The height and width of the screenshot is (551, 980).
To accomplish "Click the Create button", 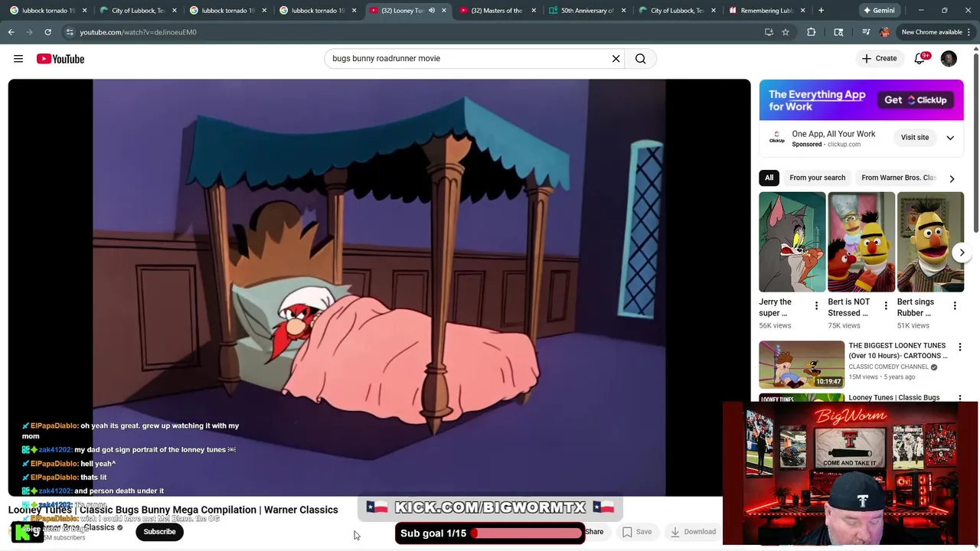I will pyautogui.click(x=879, y=59).
